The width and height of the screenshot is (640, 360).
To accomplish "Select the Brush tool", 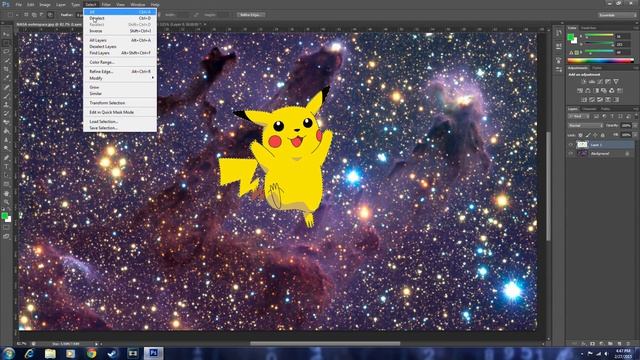I will (x=6, y=96).
